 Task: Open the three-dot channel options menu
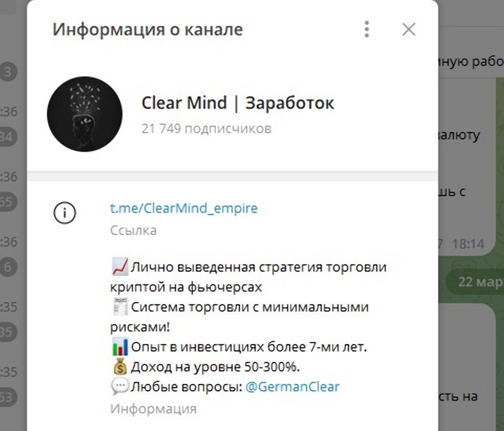click(x=367, y=29)
